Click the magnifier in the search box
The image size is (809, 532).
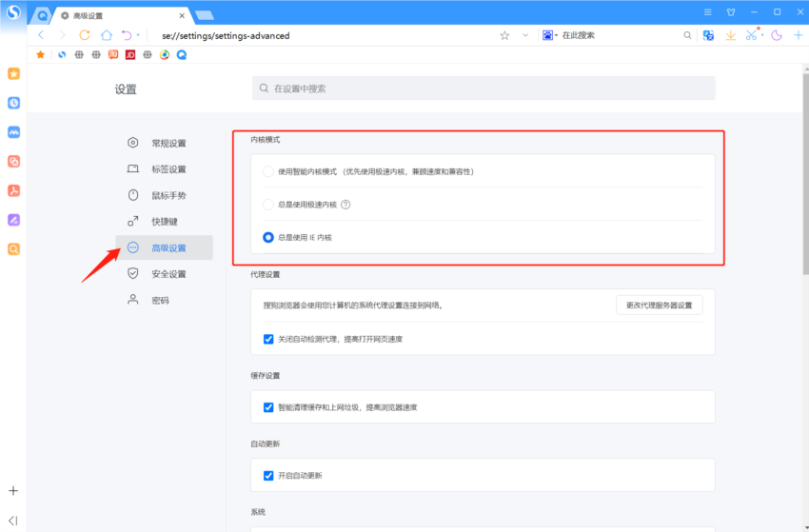coord(687,35)
